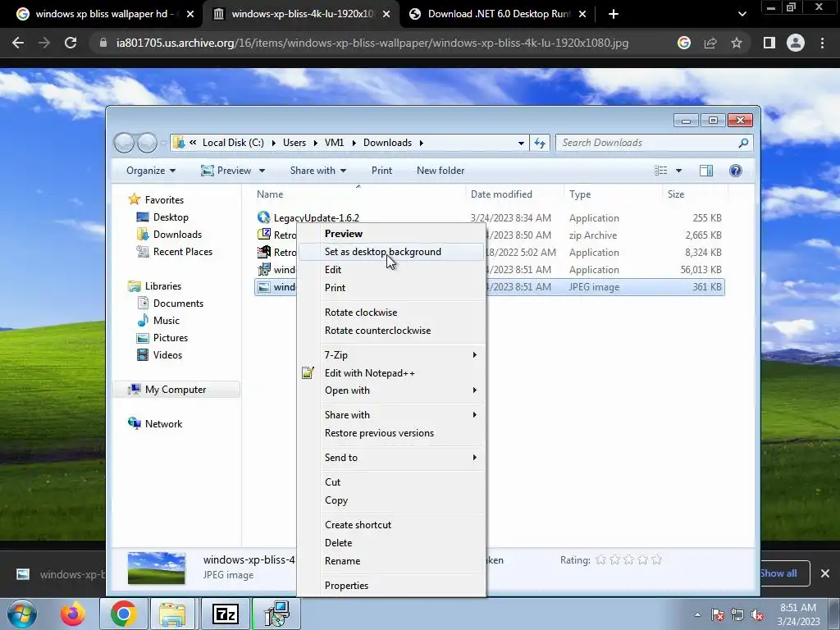This screenshot has height=630, width=840.
Task: Open the Organize dropdown
Action: (151, 171)
